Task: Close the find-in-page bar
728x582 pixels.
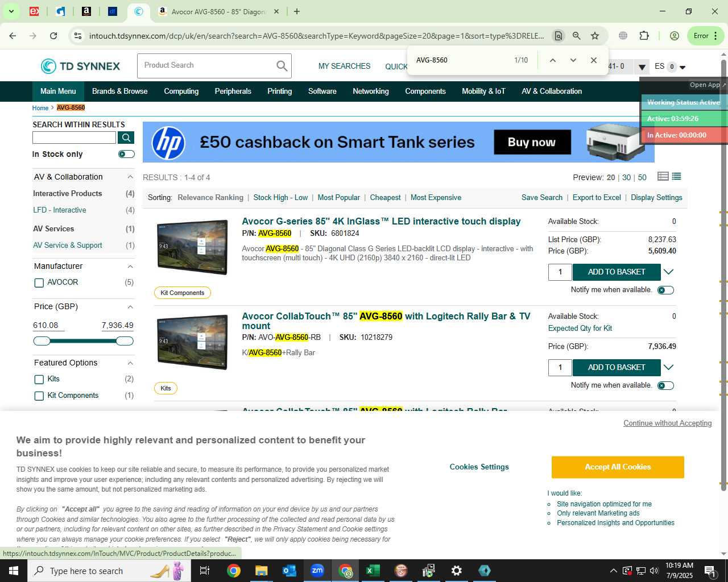Action: pyautogui.click(x=593, y=60)
